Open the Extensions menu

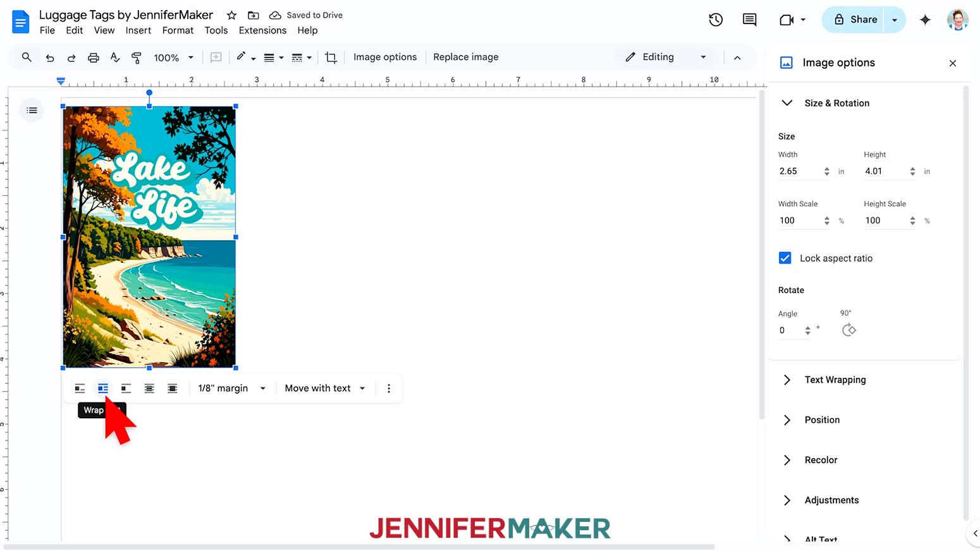pos(262,30)
